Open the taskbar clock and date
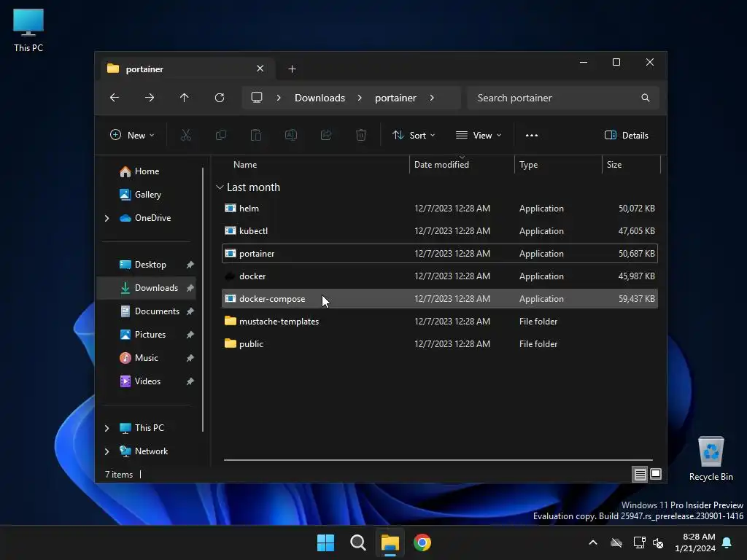This screenshot has width=747, height=560. click(695, 542)
